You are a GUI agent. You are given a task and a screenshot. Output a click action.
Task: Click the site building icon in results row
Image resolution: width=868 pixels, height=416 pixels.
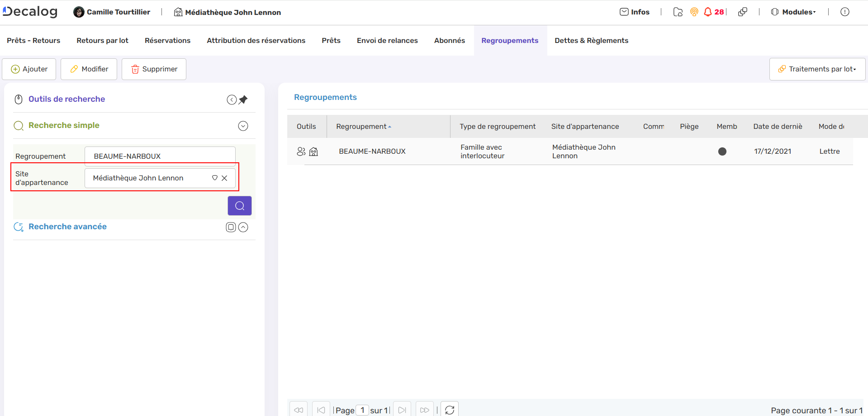tap(313, 151)
